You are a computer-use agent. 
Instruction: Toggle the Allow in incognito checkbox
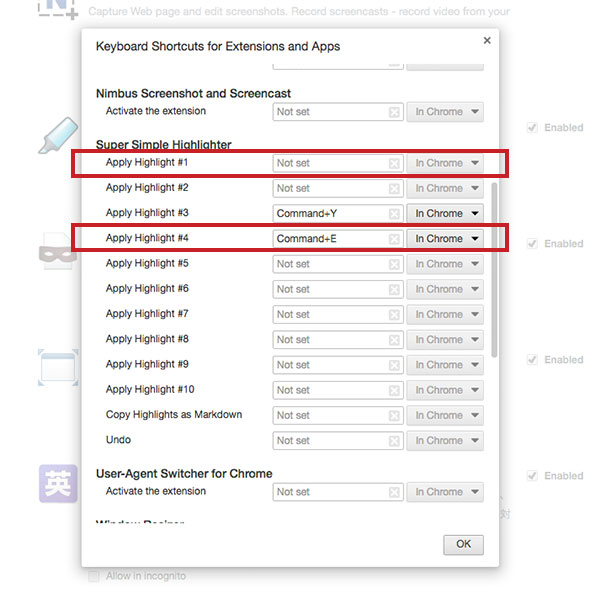pyautogui.click(x=94, y=576)
